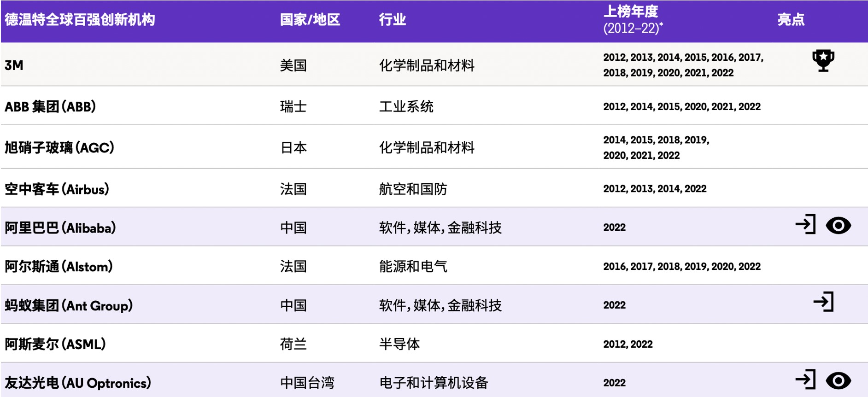This screenshot has height=397, width=868.
Task: Click the new-entrant arrow icon for AU Optronics
Action: [x=806, y=379]
